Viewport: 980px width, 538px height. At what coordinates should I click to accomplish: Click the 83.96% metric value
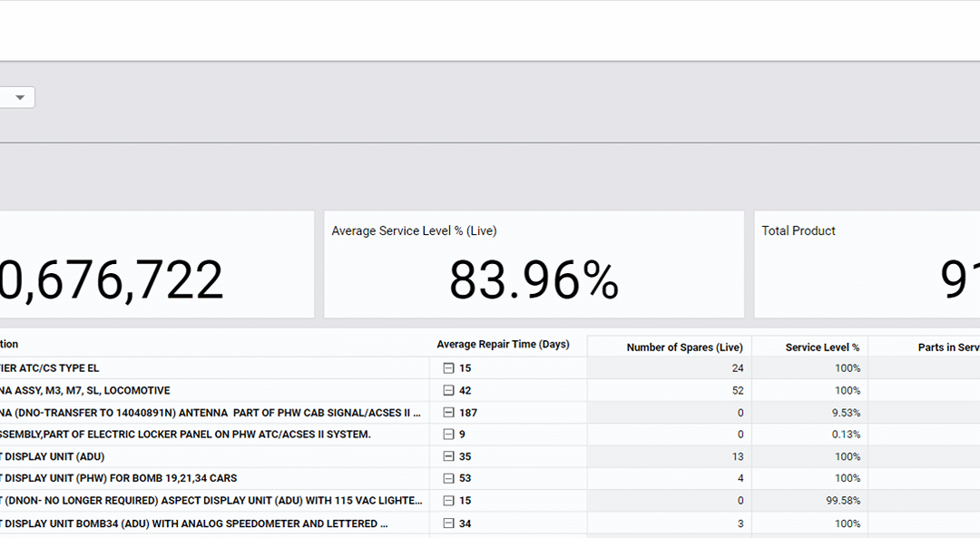[x=534, y=279]
